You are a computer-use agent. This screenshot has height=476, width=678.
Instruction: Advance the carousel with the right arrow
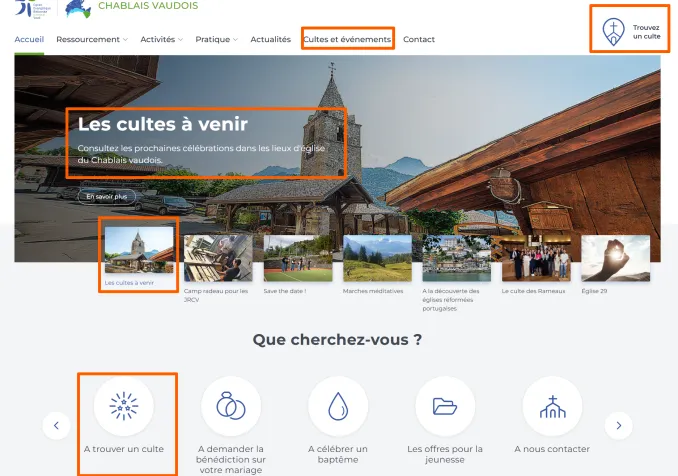(619, 425)
